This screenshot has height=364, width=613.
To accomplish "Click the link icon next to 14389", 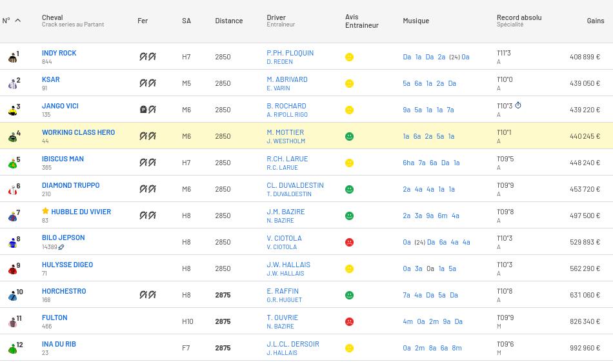I will pyautogui.click(x=61, y=247).
